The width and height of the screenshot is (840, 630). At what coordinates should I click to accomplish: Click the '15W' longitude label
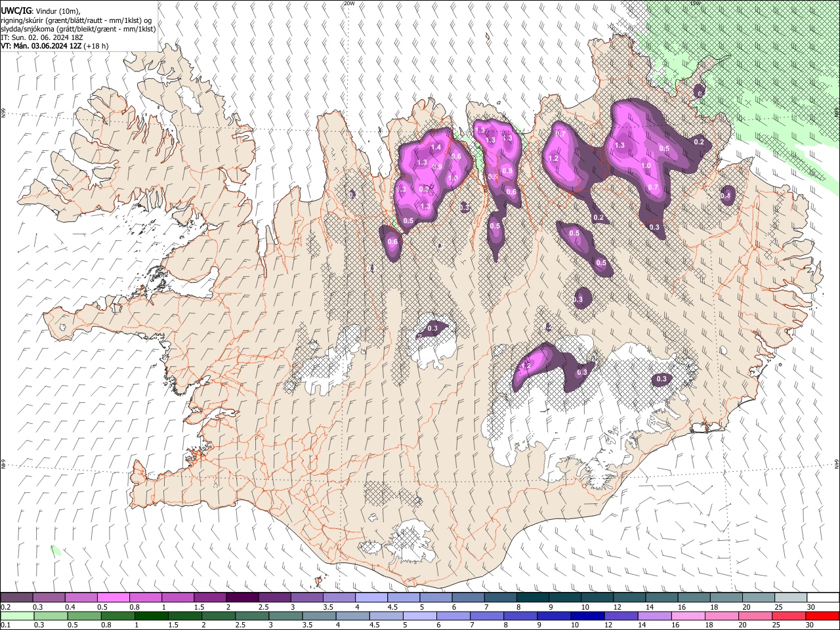[x=696, y=3]
